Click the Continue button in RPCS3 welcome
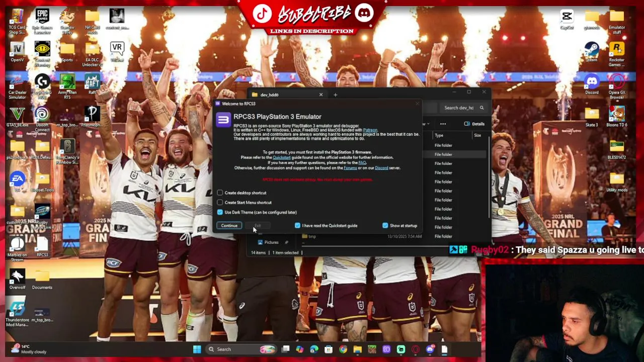The width and height of the screenshot is (644, 362). point(229,226)
